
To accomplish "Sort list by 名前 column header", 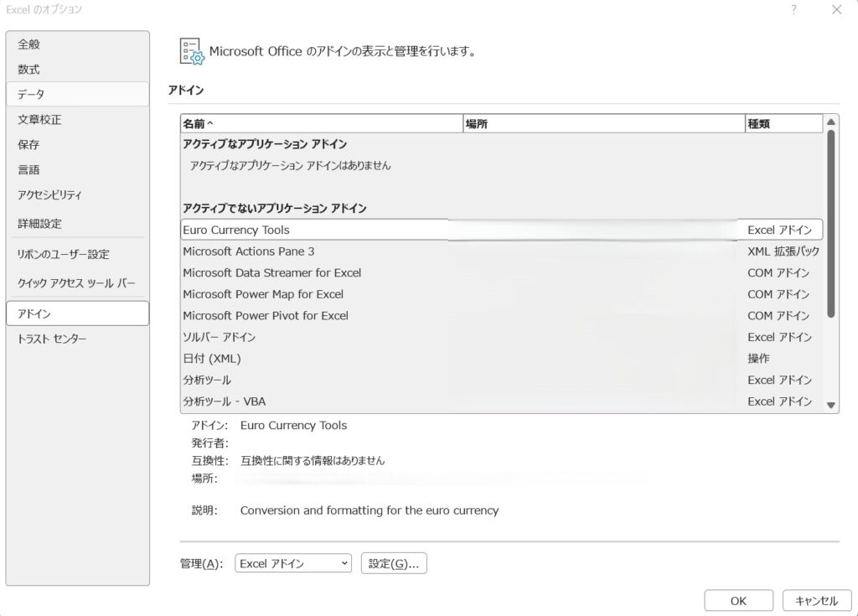I will tap(321, 124).
